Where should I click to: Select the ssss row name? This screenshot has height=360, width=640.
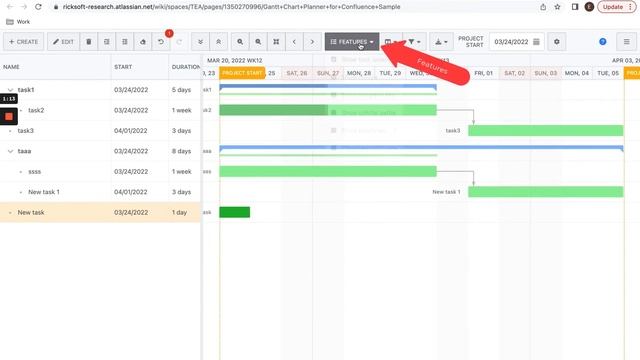click(34, 171)
